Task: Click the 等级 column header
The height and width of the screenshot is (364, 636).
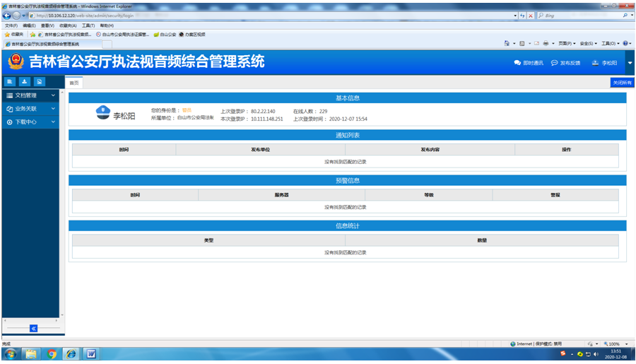Action: (429, 195)
